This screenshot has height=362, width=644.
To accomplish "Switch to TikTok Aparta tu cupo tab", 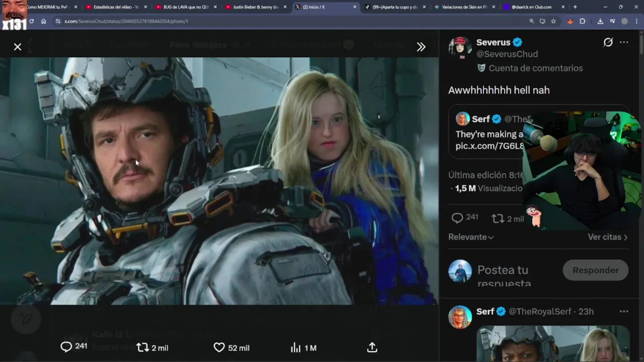I will 395,7.
